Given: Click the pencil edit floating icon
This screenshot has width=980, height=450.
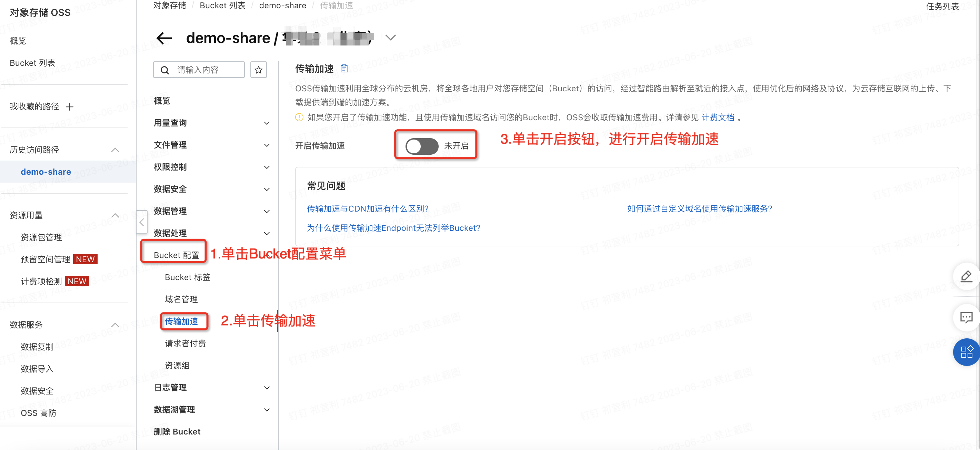Looking at the screenshot, I should click(966, 276).
